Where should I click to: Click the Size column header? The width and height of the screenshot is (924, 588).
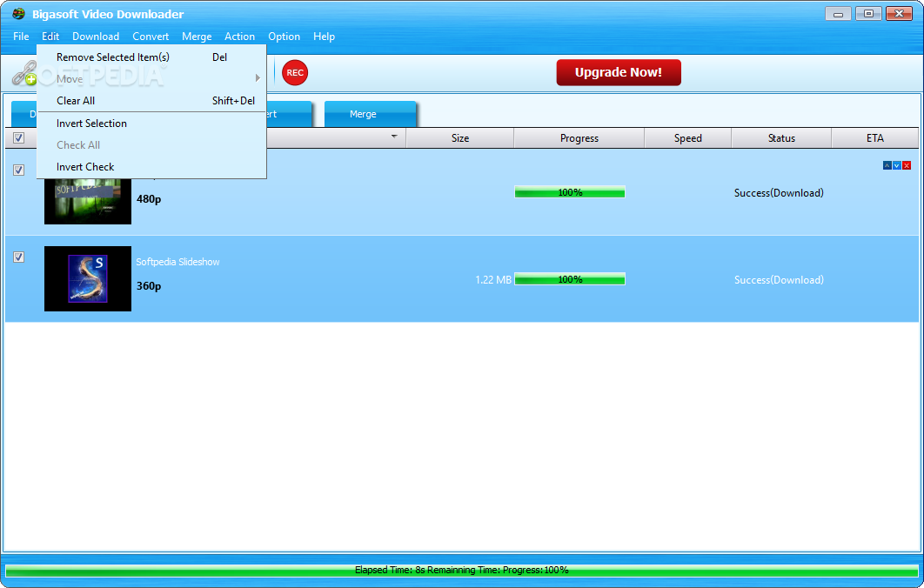point(460,138)
